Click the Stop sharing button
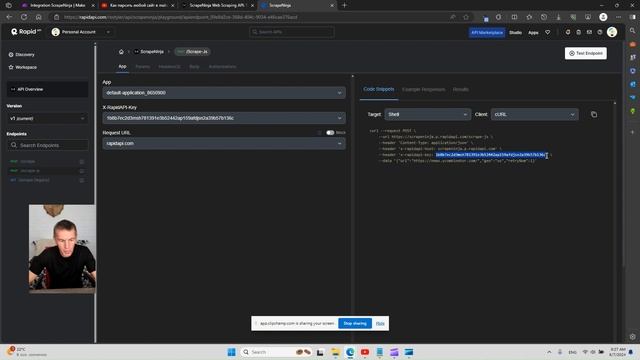Image resolution: width=640 pixels, height=360 pixels. (355, 323)
